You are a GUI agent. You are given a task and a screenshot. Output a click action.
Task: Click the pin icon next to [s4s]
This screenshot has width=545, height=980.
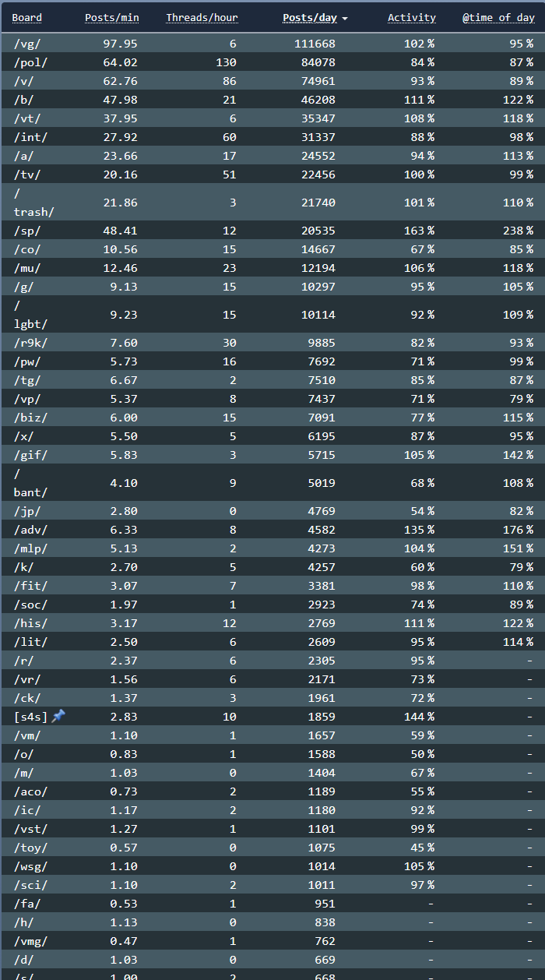coord(58,716)
